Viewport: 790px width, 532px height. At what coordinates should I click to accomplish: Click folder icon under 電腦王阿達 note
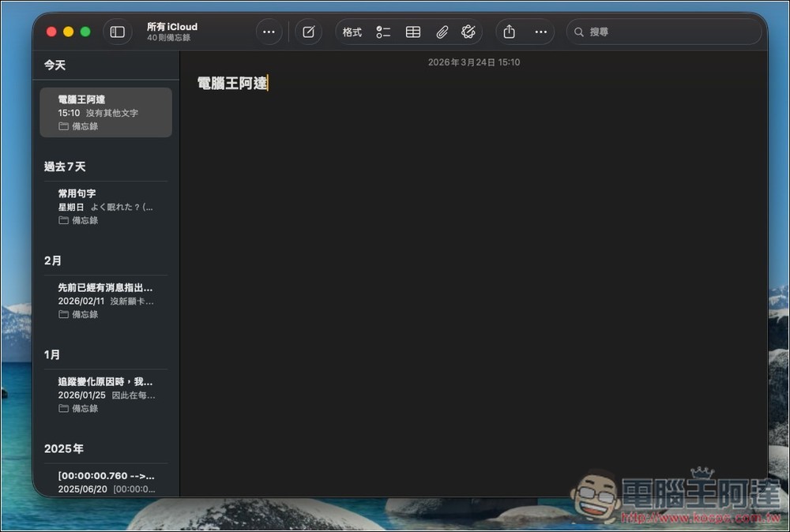[x=63, y=126]
